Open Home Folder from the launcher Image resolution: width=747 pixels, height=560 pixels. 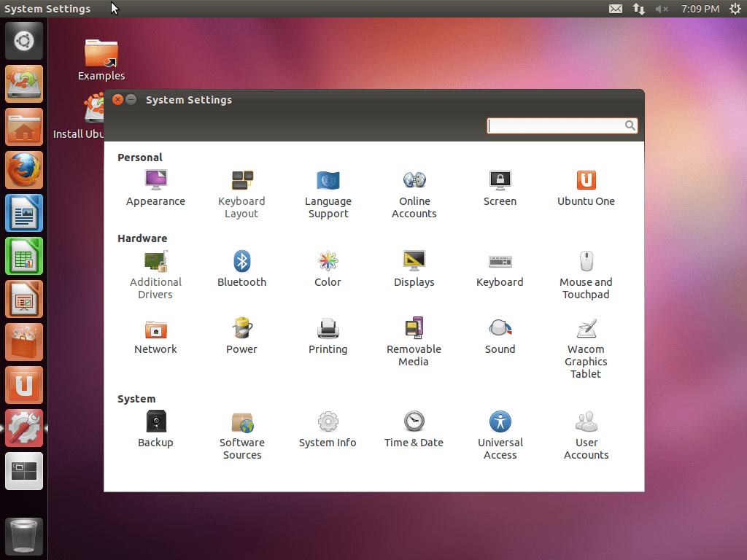(24, 127)
